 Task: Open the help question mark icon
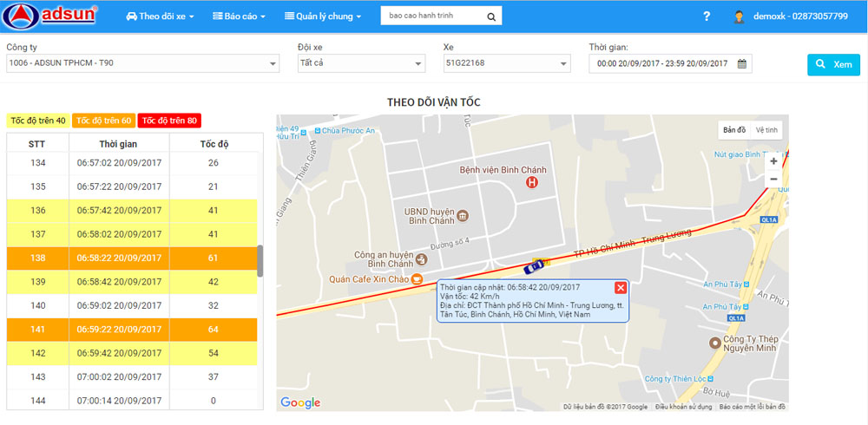click(x=707, y=16)
